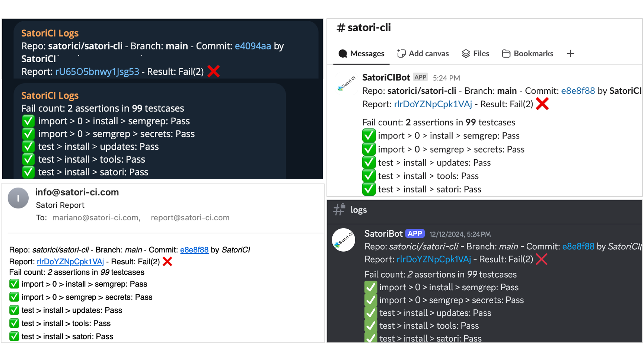Click the gray sender avatar in email

pyautogui.click(x=18, y=198)
